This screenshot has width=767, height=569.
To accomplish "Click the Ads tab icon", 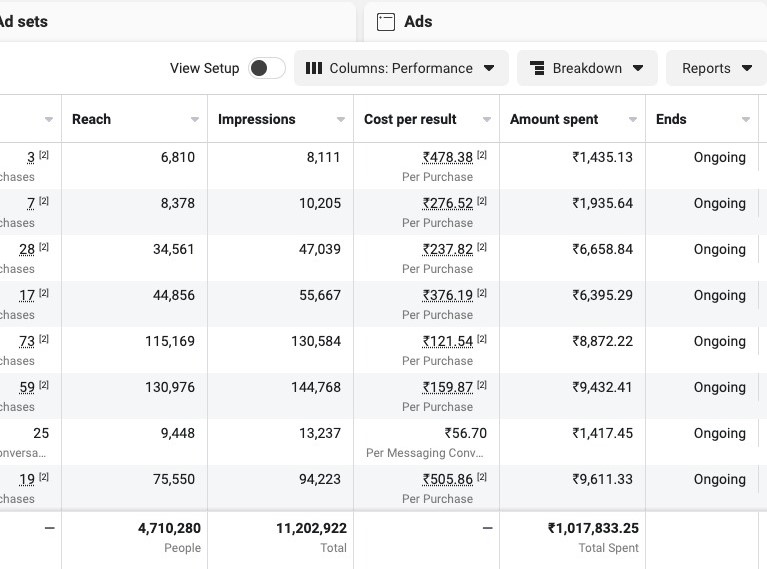I will [x=386, y=22].
